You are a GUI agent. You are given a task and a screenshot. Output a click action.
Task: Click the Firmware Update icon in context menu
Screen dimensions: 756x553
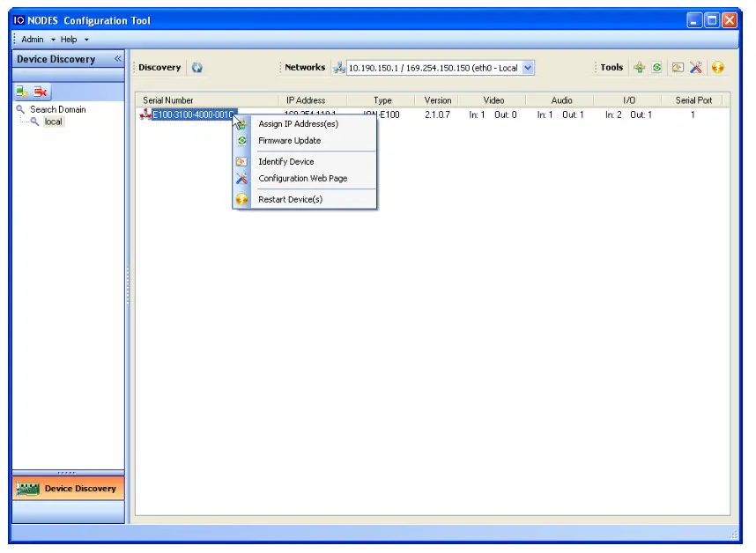(242, 141)
